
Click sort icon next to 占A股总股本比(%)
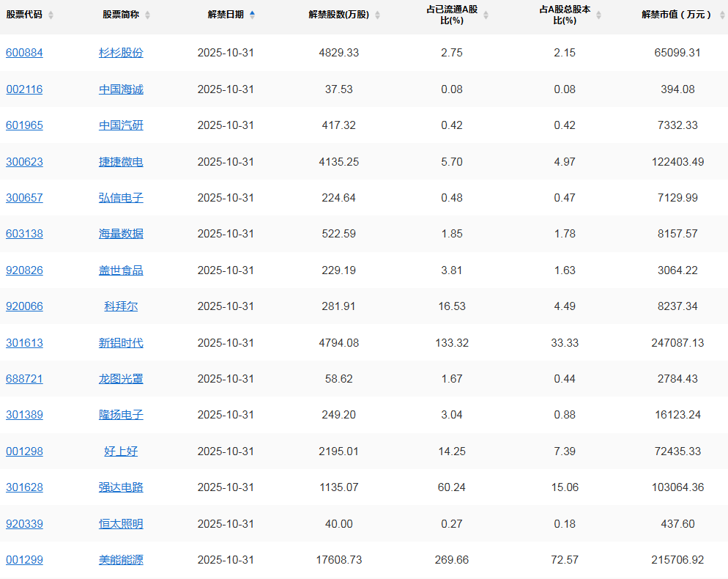(x=598, y=15)
